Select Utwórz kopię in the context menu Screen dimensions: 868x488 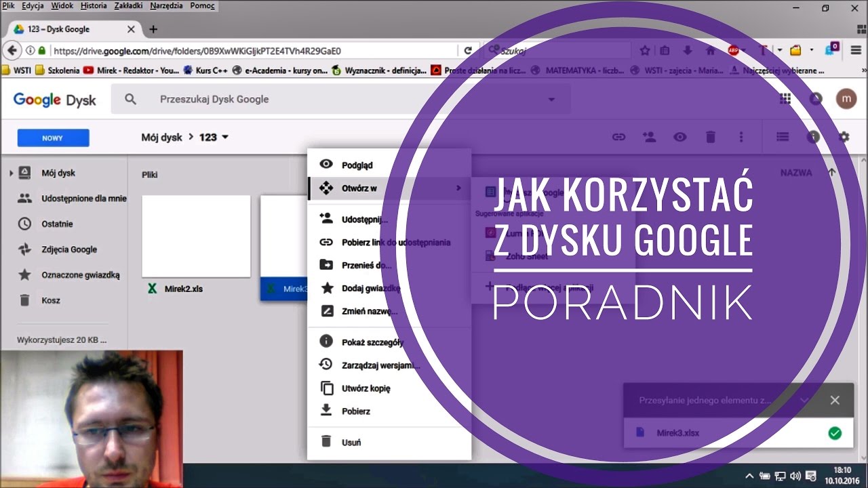tap(389, 388)
